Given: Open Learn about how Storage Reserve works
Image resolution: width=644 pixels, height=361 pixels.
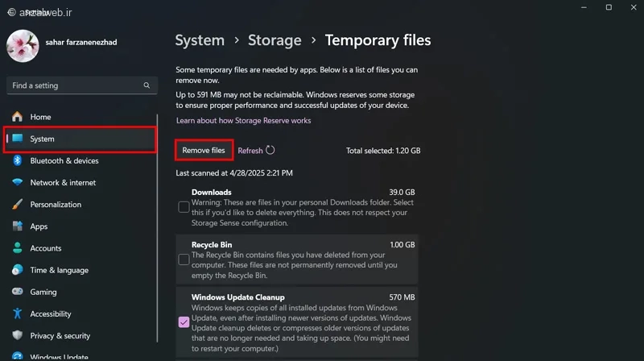Looking at the screenshot, I should (243, 121).
